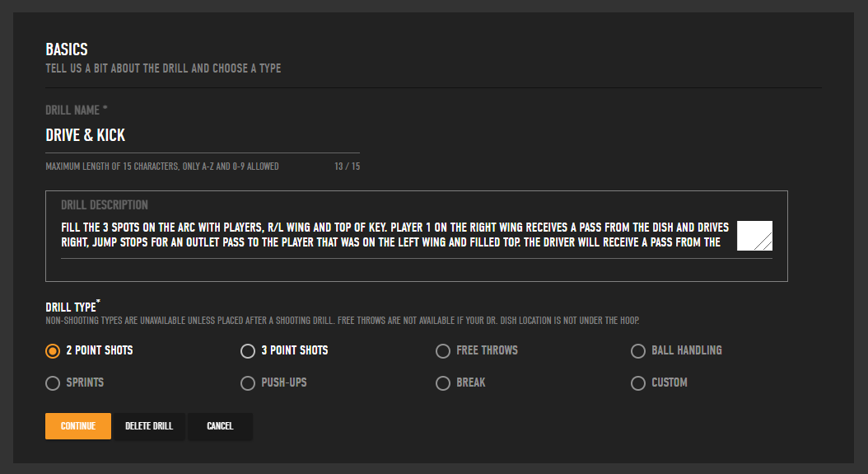Focus the Drill Name field containing Drive & Kick
The width and height of the screenshot is (868, 474).
[x=203, y=135]
